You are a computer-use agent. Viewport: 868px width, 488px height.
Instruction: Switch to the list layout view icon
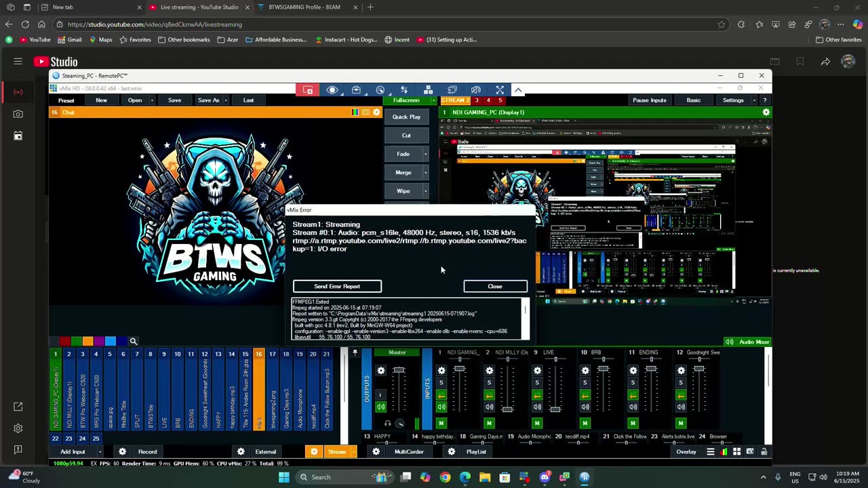pyautogui.click(x=711, y=451)
